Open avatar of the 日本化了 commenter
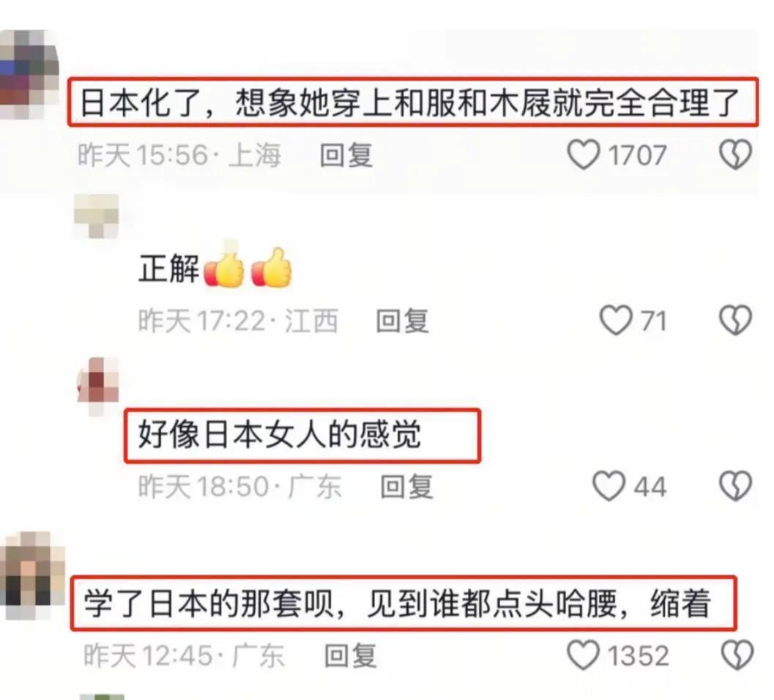Screen dimensions: 774x700 click(29, 74)
